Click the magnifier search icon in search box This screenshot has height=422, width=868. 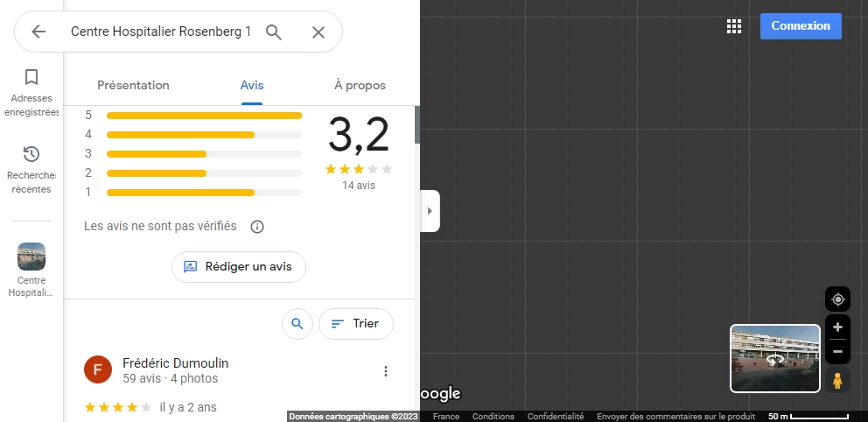click(274, 32)
